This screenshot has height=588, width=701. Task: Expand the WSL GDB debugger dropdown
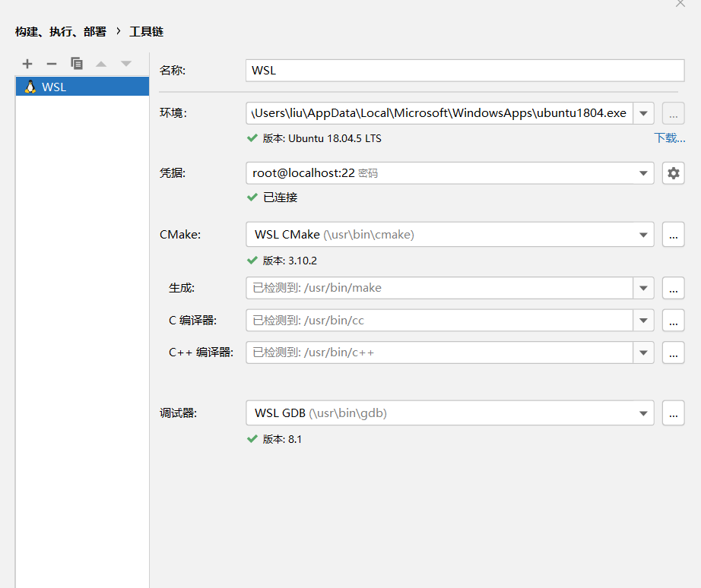coord(643,413)
